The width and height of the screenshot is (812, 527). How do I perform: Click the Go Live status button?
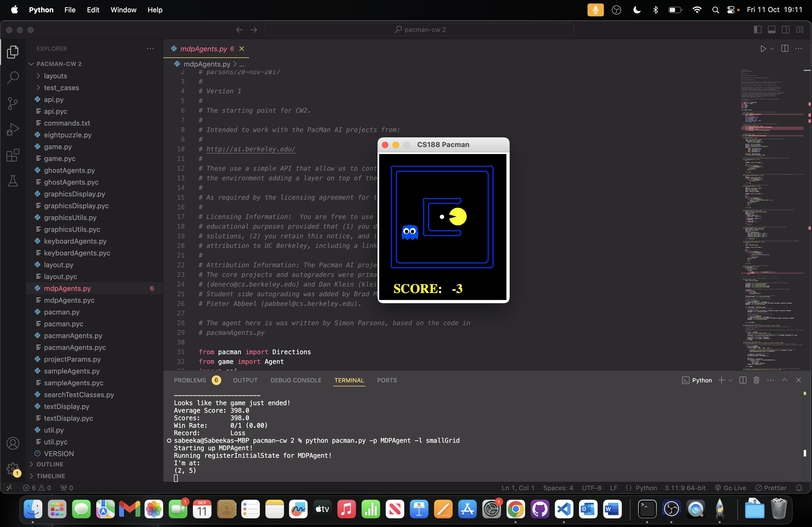click(730, 488)
